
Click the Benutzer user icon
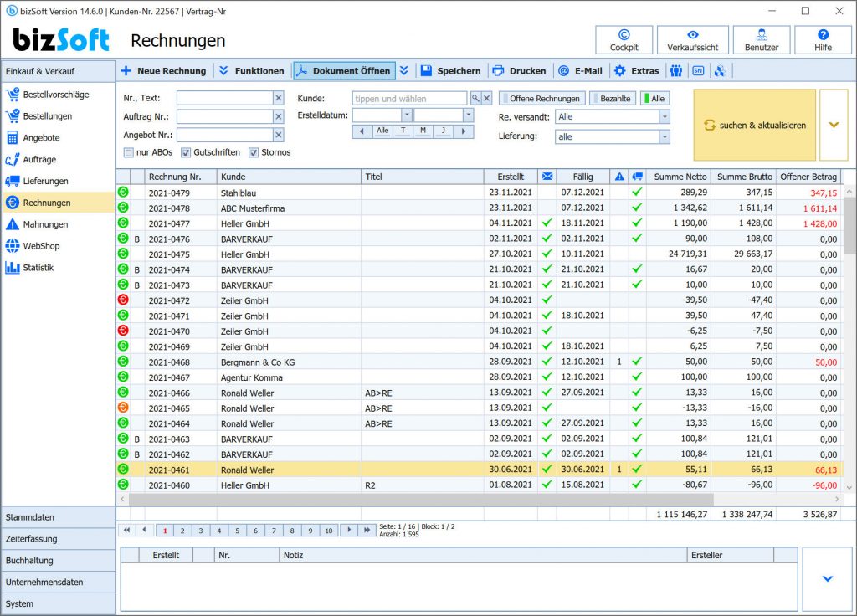pos(762,35)
